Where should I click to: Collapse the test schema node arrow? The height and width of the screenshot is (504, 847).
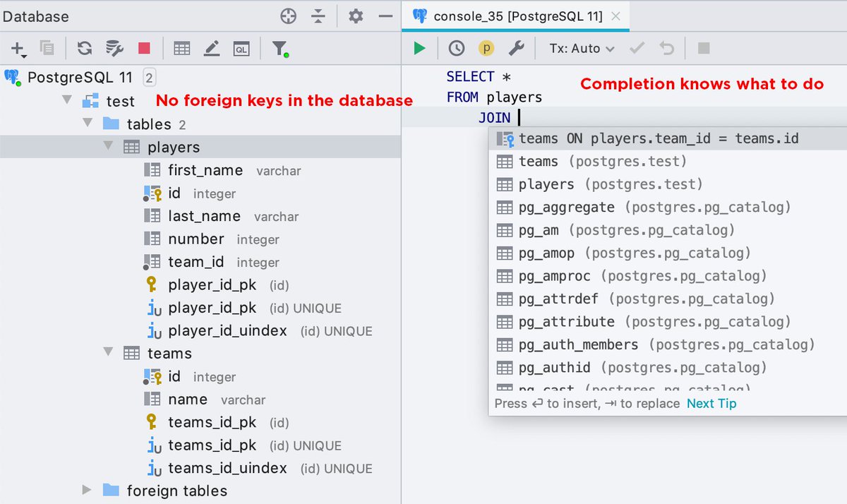(x=67, y=101)
